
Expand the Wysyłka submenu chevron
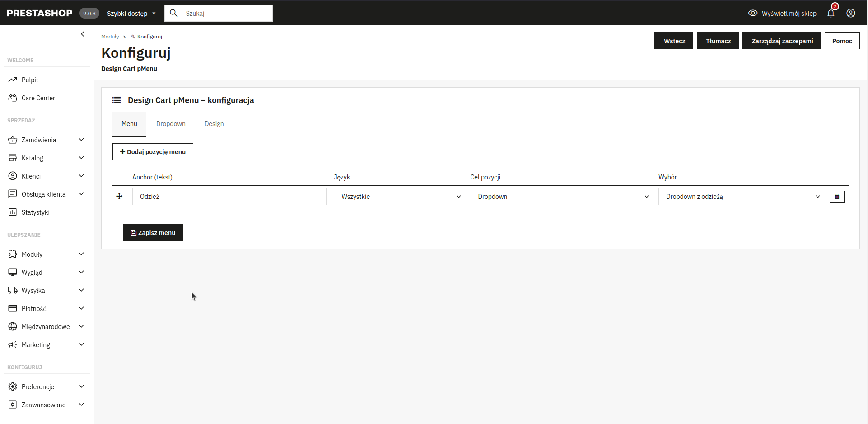pyautogui.click(x=81, y=290)
